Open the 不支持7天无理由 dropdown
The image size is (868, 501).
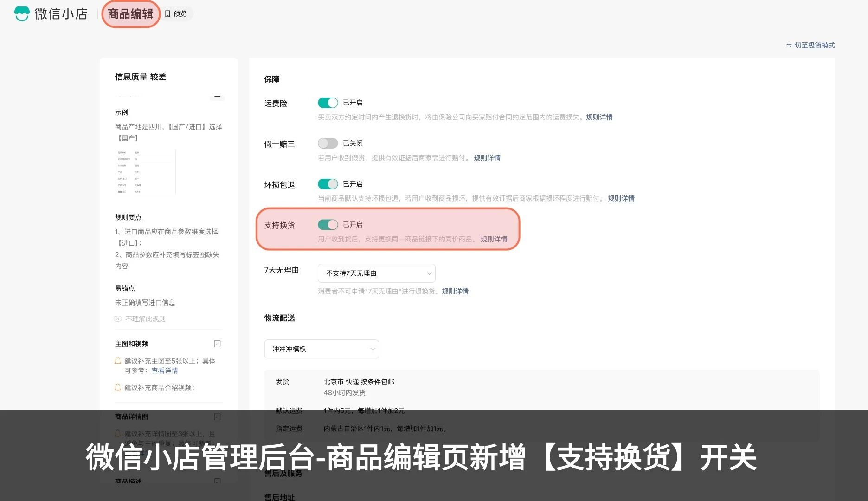(x=376, y=273)
